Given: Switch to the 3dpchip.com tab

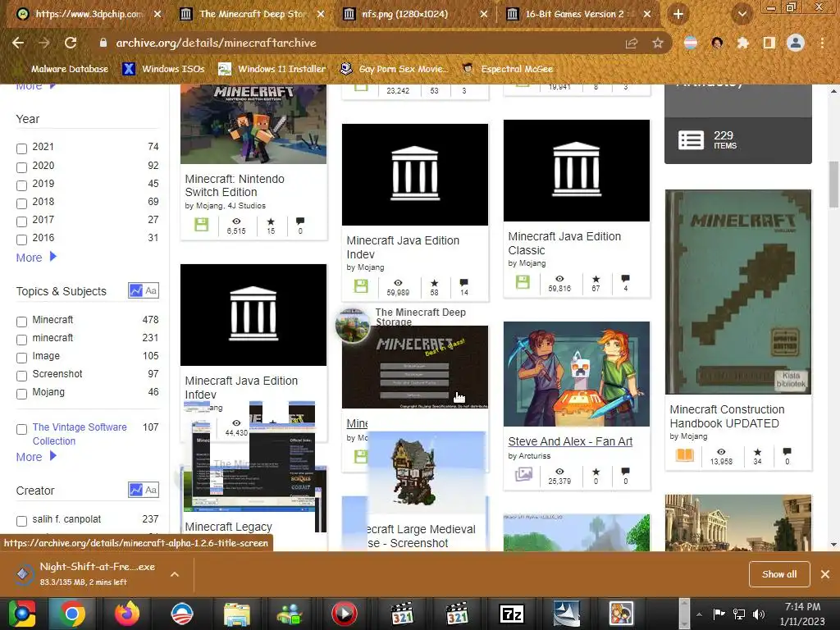Looking at the screenshot, I should tap(89, 14).
